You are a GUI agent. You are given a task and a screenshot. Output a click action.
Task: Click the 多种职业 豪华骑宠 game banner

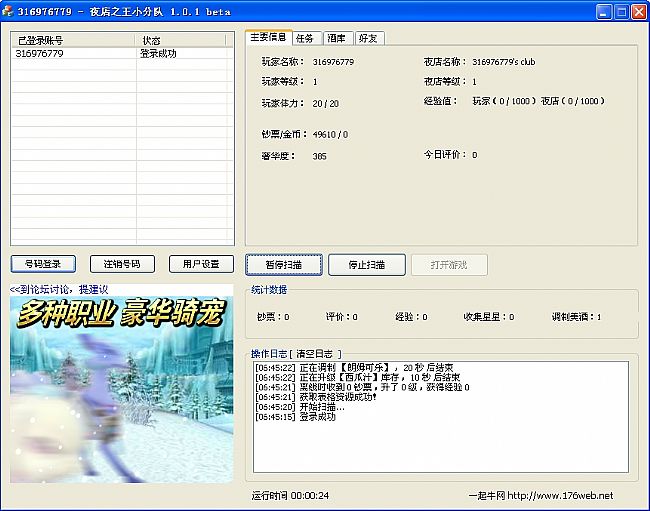point(122,390)
